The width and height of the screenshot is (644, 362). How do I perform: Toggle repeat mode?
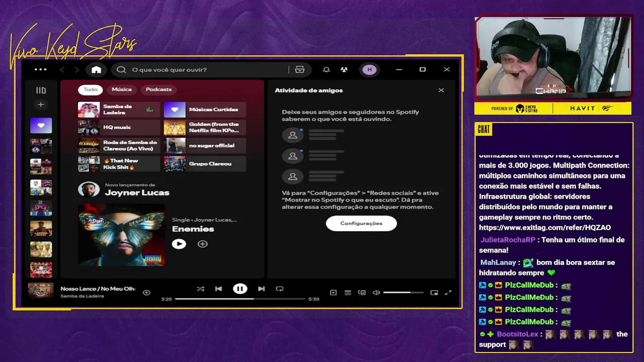pos(280,289)
